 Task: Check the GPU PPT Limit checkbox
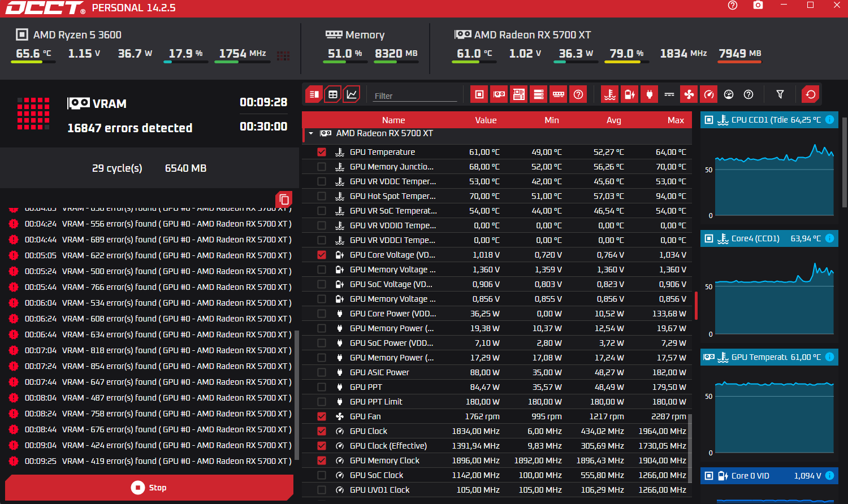tap(322, 402)
